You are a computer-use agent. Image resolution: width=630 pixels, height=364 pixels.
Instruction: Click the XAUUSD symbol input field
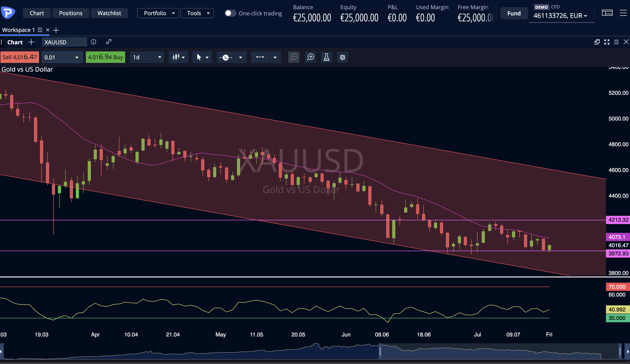point(64,42)
